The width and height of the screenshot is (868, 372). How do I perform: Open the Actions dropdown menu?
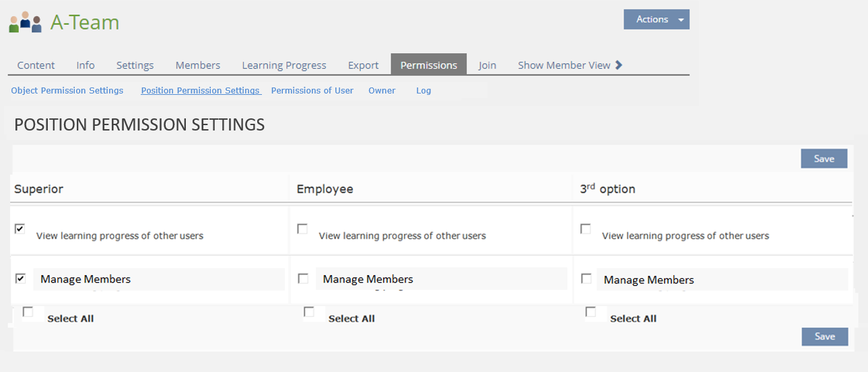pyautogui.click(x=656, y=20)
